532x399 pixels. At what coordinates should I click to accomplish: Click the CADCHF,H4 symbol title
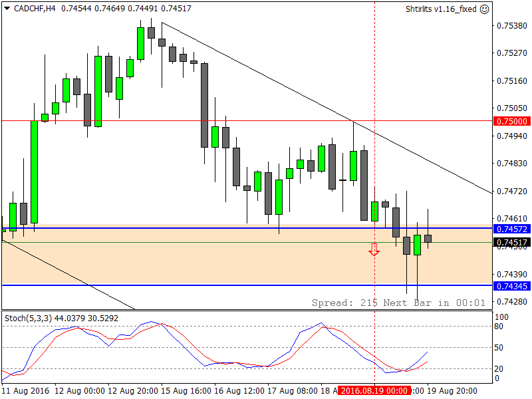(35, 9)
